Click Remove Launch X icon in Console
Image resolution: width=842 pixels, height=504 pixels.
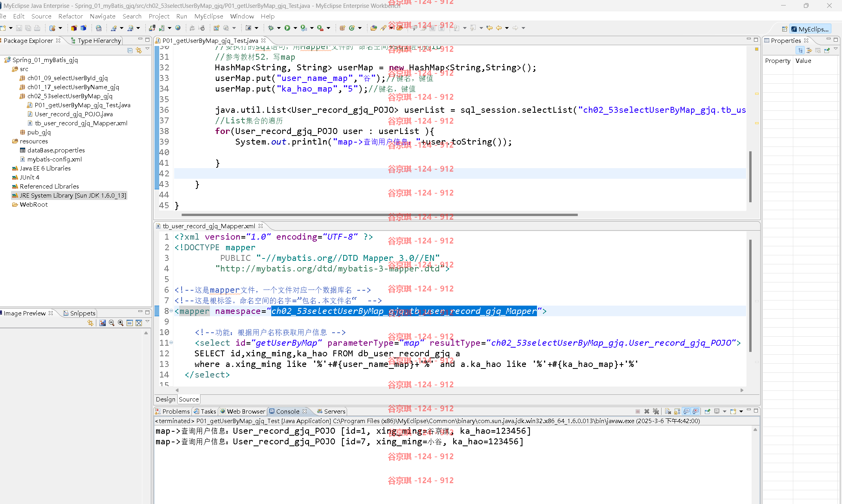(x=647, y=411)
